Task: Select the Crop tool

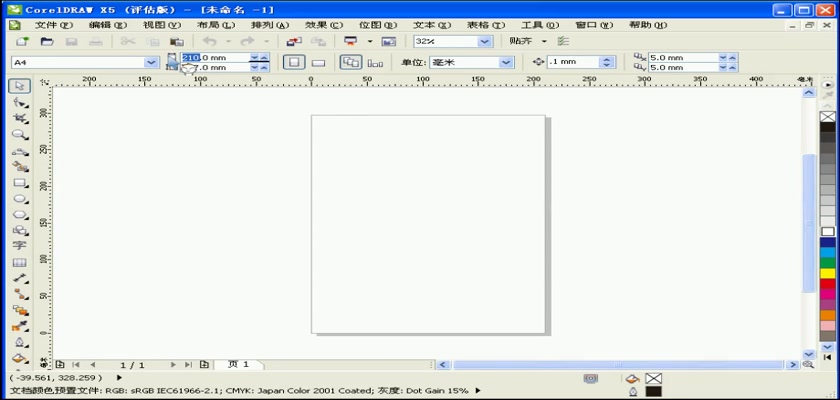Action: pos(20,118)
